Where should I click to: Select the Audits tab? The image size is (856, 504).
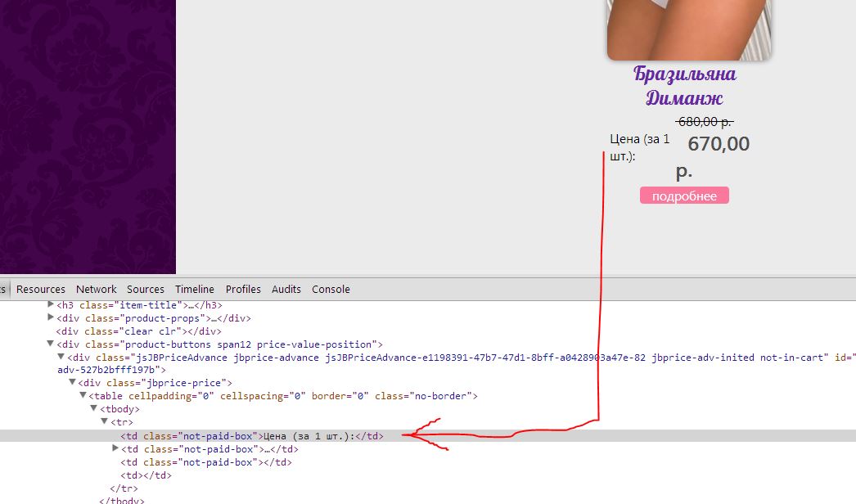click(286, 289)
